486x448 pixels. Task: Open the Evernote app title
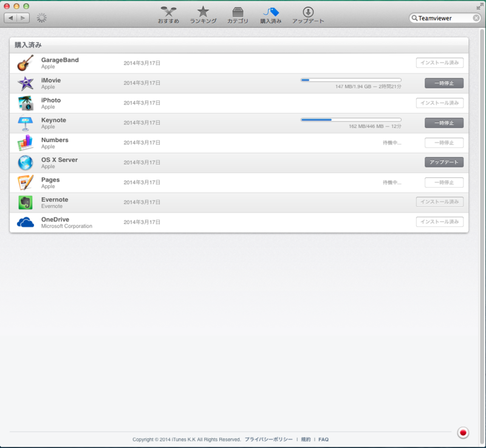coord(55,200)
